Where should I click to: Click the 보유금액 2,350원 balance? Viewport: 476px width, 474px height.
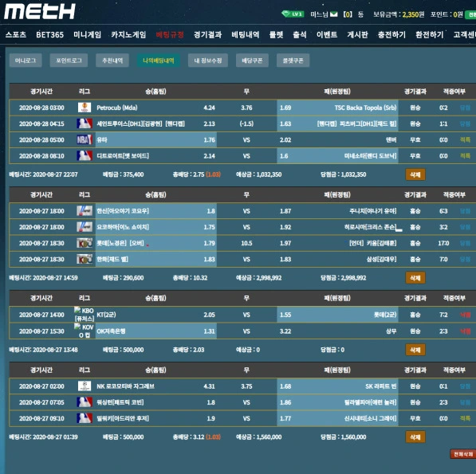399,14
